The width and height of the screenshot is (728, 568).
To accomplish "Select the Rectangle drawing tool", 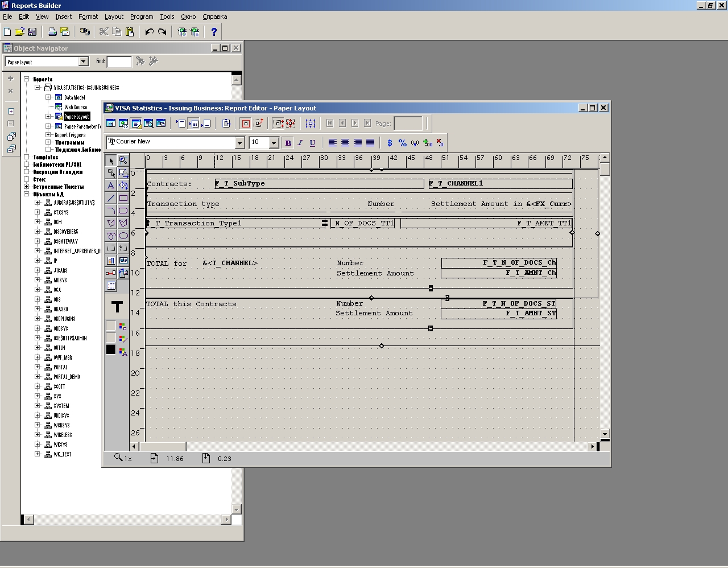I will pos(123,198).
